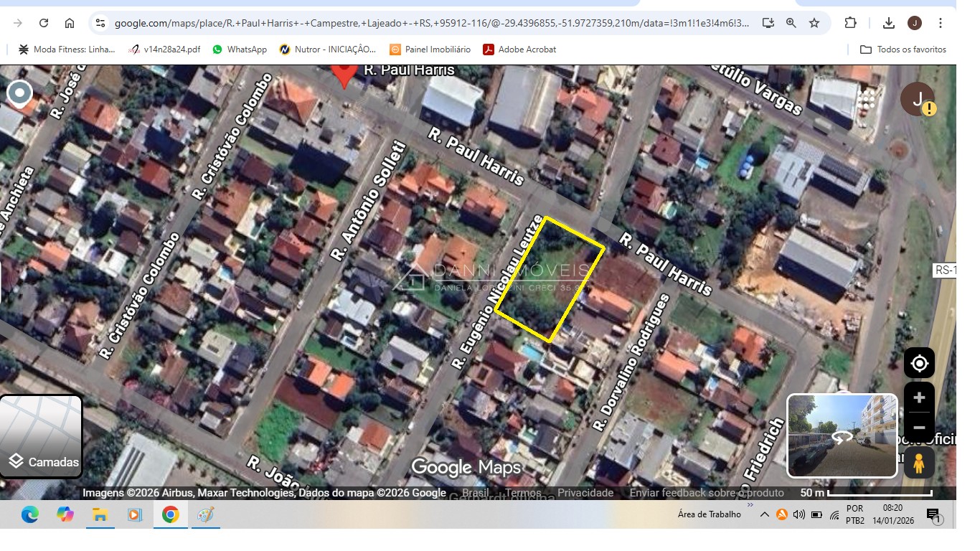Open the Google apps grid icon
The width and height of the screenshot is (980, 551).
tap(867, 99)
